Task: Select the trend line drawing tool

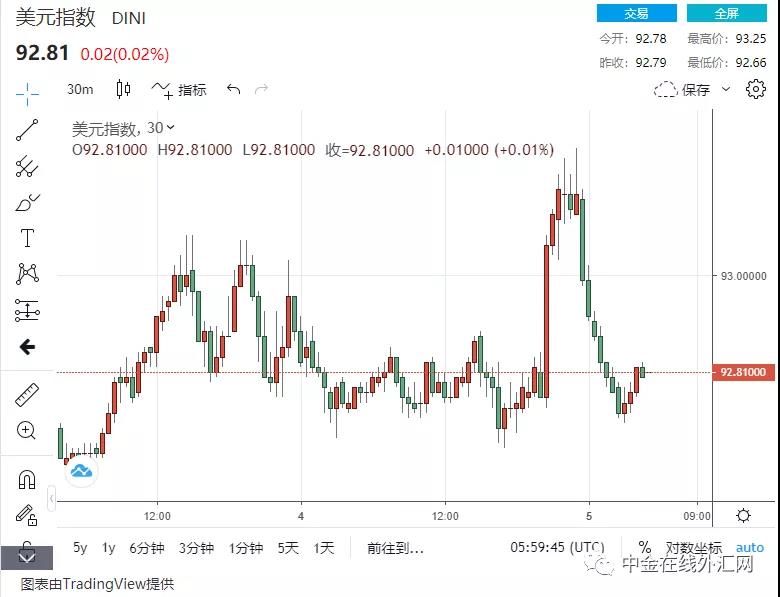Action: (27, 130)
